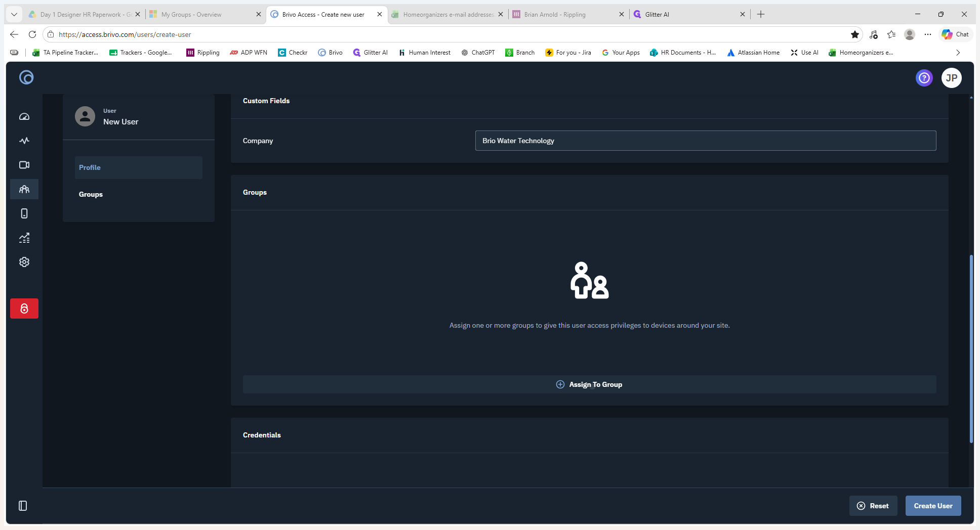Open Copilot Chat button
This screenshot has height=530, width=980.
[x=955, y=34]
